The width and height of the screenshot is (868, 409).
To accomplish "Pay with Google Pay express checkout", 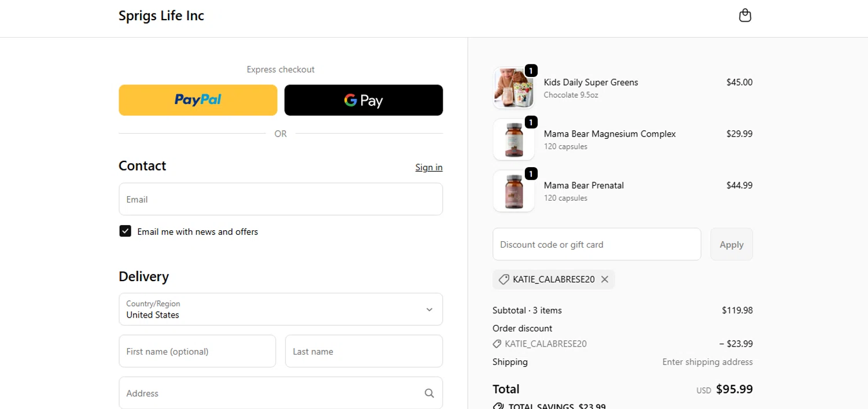I will pos(363,100).
